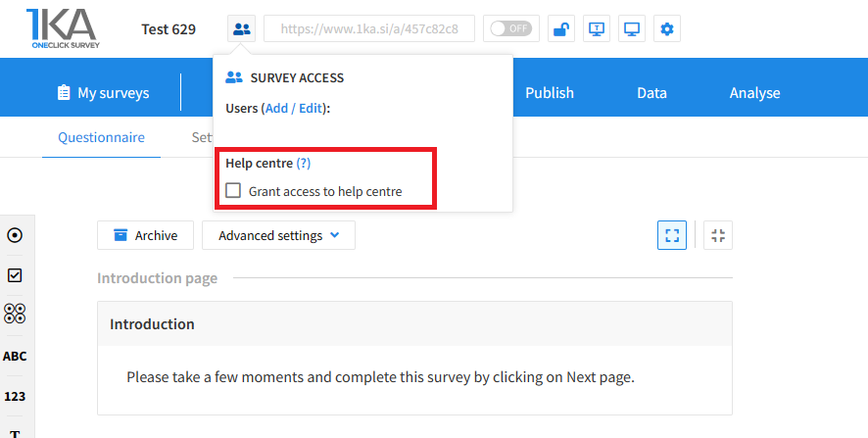This screenshot has width=868, height=438.
Task: Click the Introduction page section label
Action: coord(157,278)
